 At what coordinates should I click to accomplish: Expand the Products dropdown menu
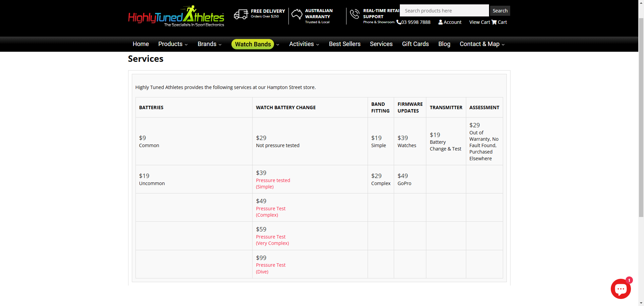[x=173, y=44]
